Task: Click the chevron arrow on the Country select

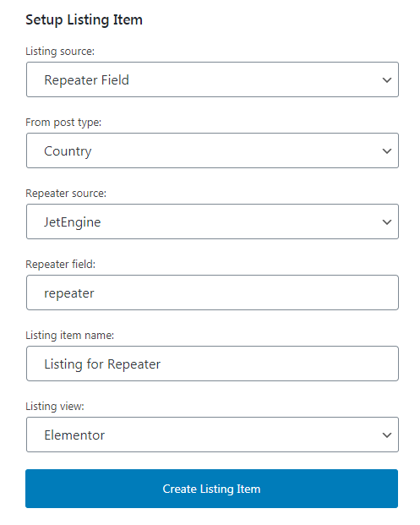Action: [387, 151]
